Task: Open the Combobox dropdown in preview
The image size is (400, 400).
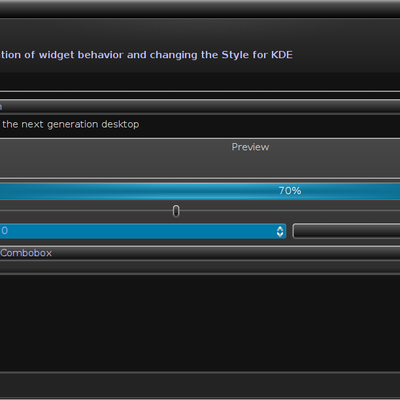Action: [200, 253]
